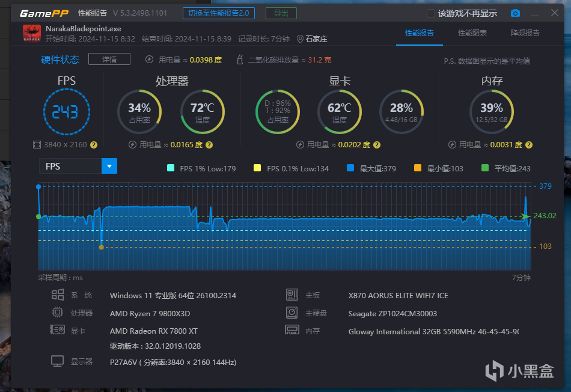Click the 379 maximum point marker on chart
Screen dimensions: 571x392
click(38, 186)
